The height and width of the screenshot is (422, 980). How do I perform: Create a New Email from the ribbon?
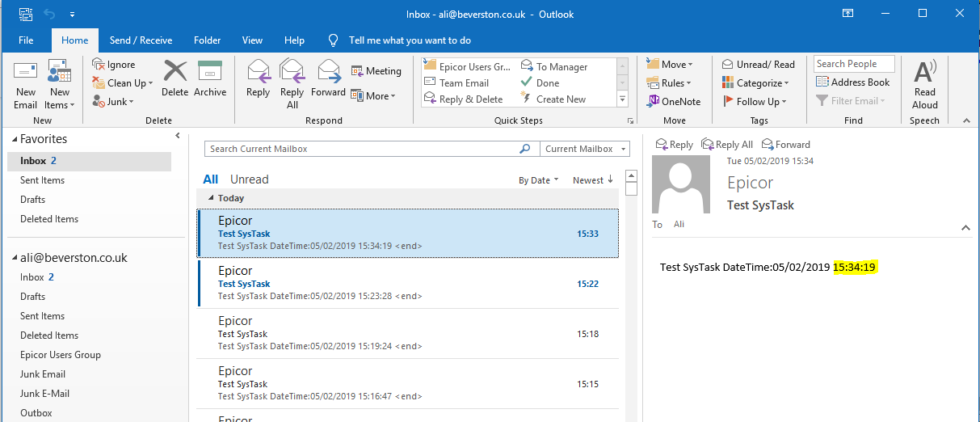click(x=25, y=85)
